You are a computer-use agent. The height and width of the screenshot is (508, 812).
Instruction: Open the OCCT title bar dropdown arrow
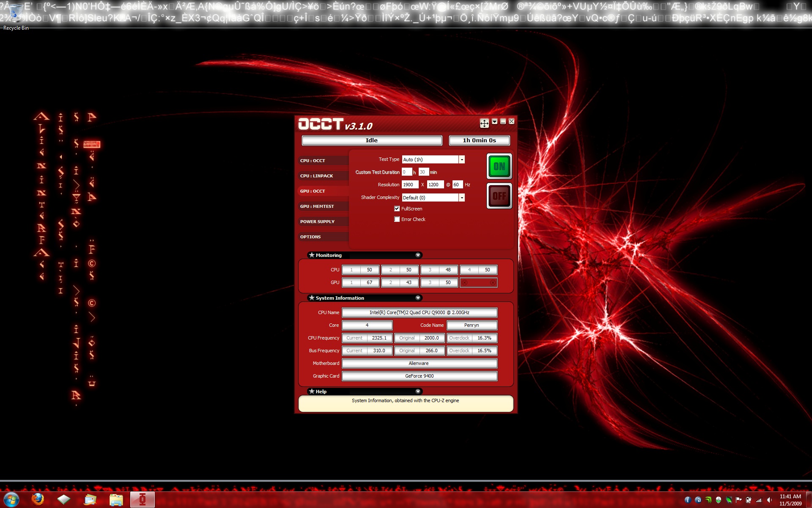[x=494, y=122]
